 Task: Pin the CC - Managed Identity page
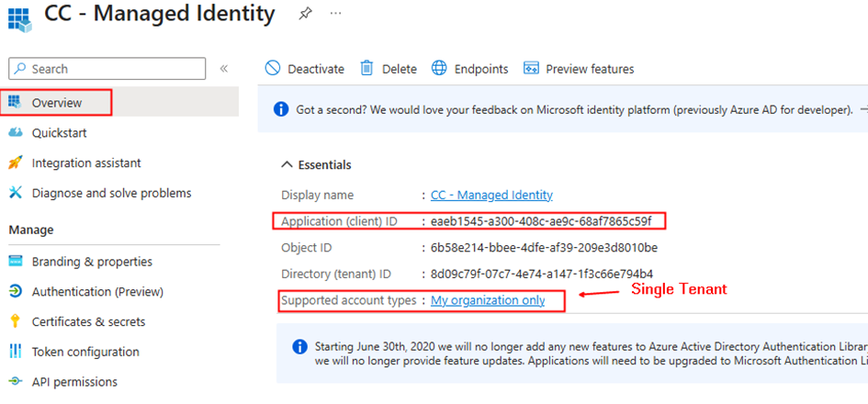[x=305, y=13]
